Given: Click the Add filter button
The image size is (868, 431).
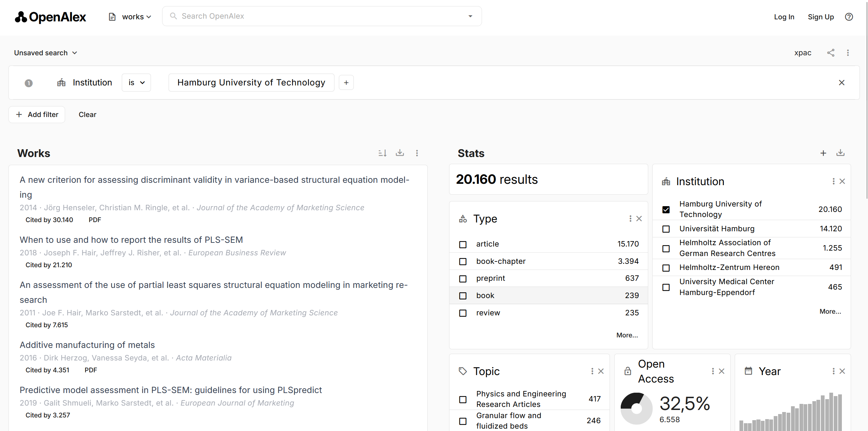Looking at the screenshot, I should [37, 115].
